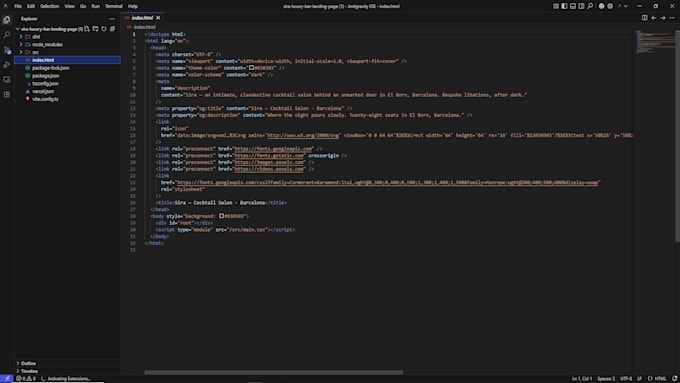Image resolution: width=680 pixels, height=383 pixels.
Task: Follow the videos.pexels.com preconnect link
Action: click(x=269, y=169)
